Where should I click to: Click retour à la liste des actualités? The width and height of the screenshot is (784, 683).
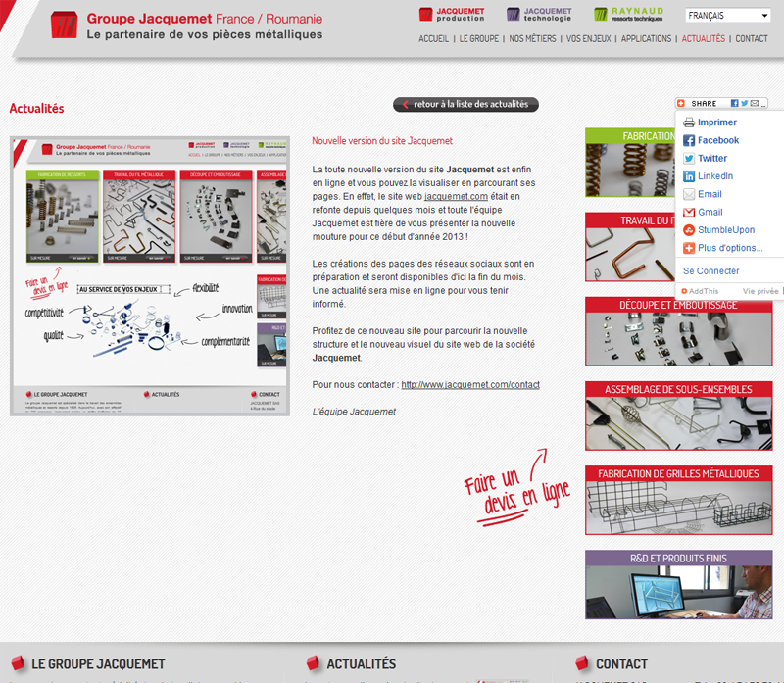click(x=465, y=104)
